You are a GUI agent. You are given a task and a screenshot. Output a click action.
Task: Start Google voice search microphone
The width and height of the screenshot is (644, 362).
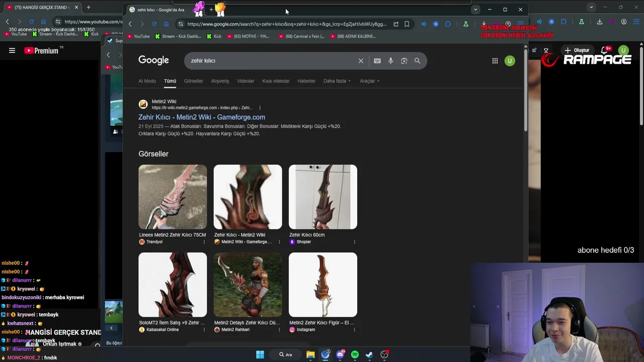point(390,61)
